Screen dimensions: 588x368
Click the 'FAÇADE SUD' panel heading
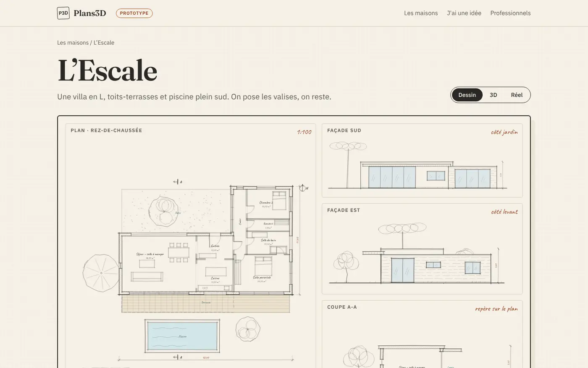coord(344,130)
